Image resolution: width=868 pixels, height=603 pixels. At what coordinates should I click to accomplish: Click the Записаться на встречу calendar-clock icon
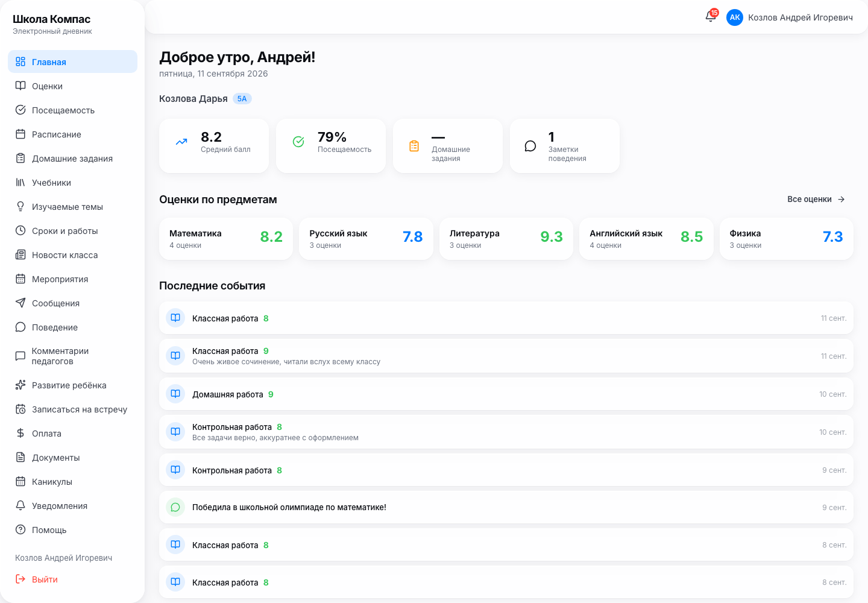point(20,409)
